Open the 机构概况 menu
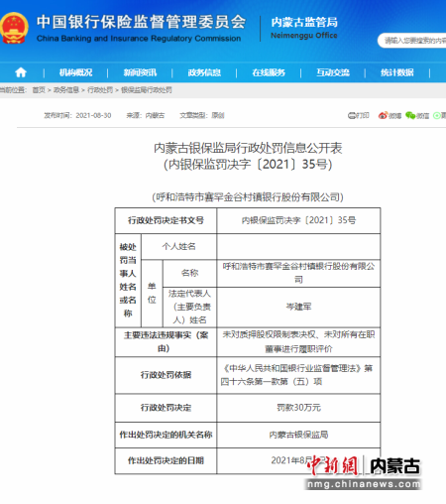This screenshot has height=504, width=446. pos(75,72)
